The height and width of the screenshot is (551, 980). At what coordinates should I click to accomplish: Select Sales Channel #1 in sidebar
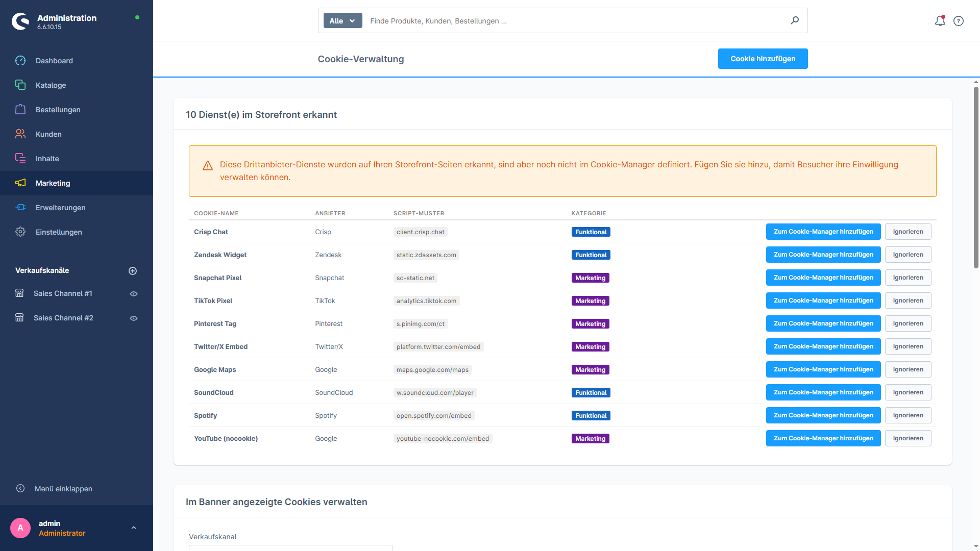(x=63, y=293)
